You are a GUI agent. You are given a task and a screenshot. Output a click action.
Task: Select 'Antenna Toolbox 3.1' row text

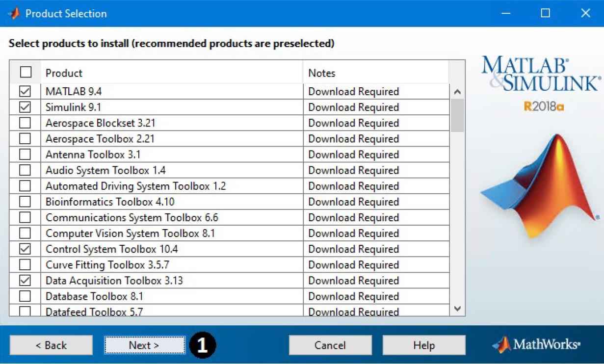(x=93, y=155)
